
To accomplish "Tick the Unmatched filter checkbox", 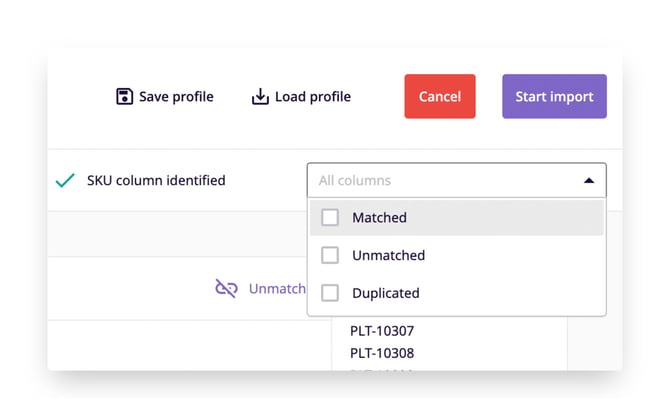I will coord(330,255).
